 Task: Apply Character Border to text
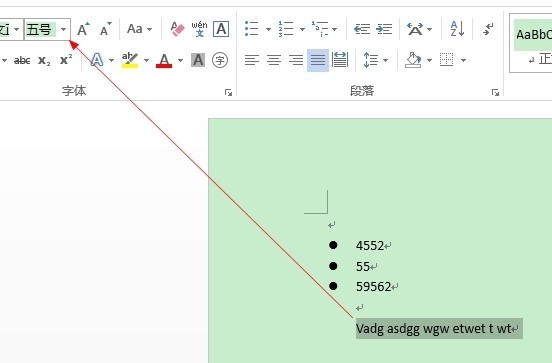click(221, 29)
